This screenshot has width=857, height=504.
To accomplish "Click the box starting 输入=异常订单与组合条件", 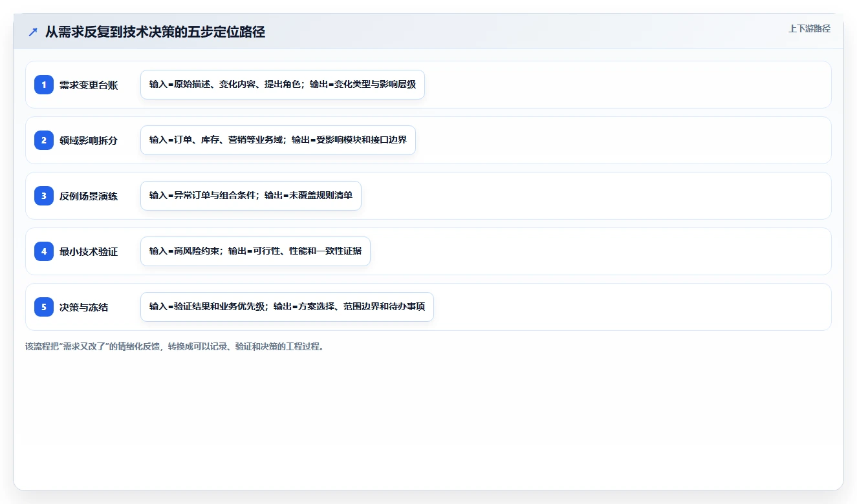I will pos(251,196).
